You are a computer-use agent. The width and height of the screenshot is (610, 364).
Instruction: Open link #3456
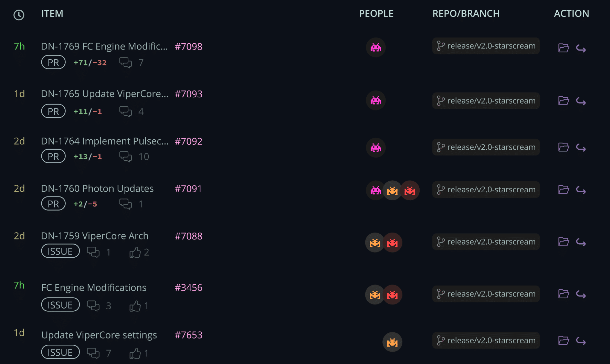tap(189, 288)
